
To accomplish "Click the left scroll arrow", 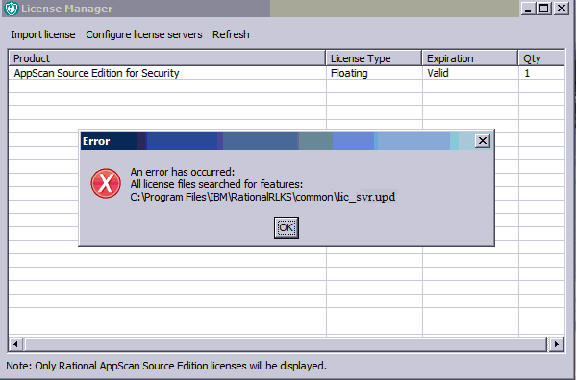I will click(x=15, y=344).
